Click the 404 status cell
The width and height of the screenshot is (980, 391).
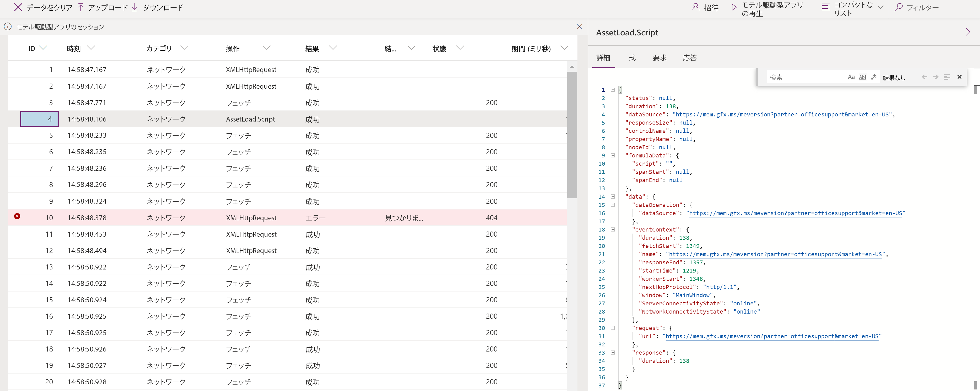point(491,218)
